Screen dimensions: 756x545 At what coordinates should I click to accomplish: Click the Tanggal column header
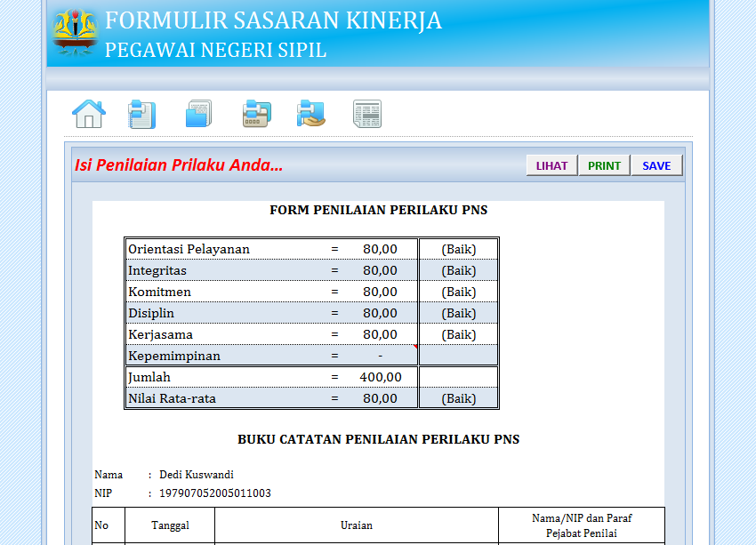click(169, 525)
